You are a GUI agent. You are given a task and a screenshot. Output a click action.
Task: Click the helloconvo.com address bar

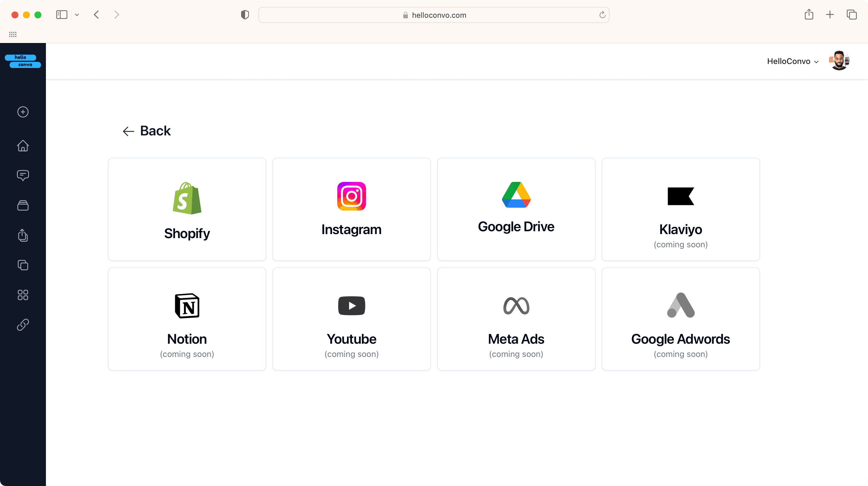(x=434, y=15)
